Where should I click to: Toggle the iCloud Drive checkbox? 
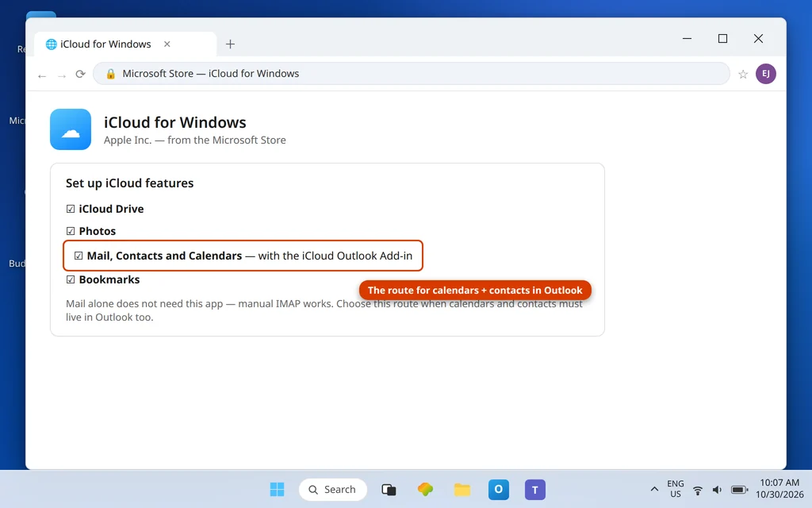point(71,209)
